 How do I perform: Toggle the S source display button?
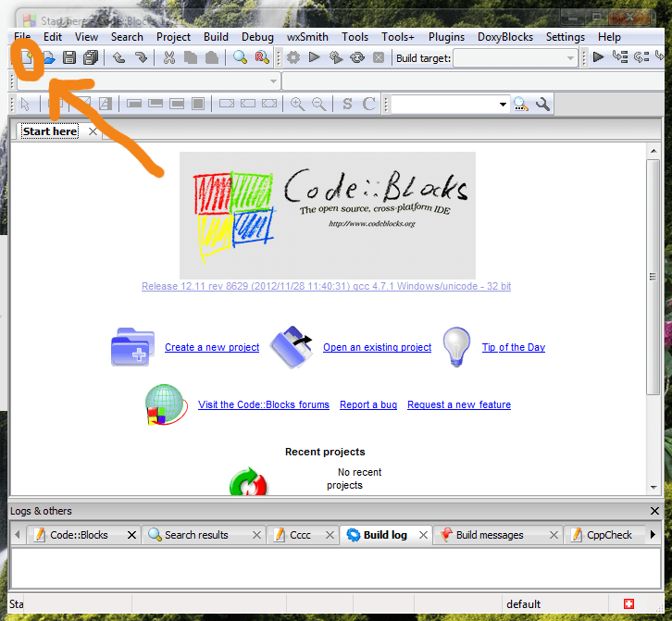point(348,104)
